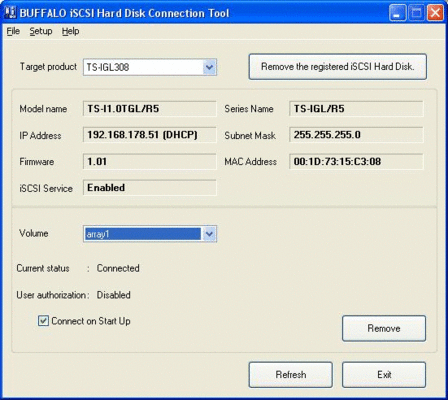Click the Subnet Mask field 255.255.255.0
The image size is (448, 400).
pyautogui.click(x=356, y=135)
